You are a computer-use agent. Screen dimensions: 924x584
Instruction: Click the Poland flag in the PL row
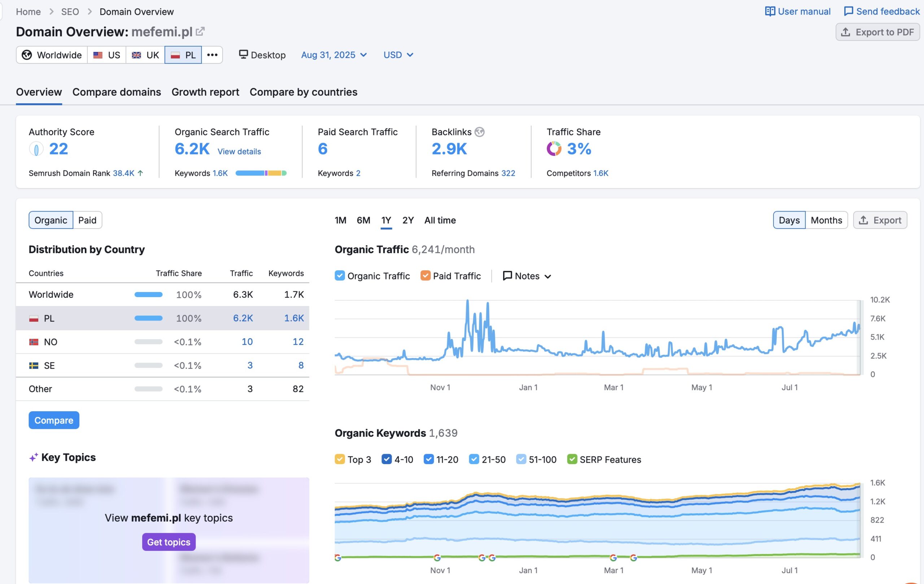point(34,318)
